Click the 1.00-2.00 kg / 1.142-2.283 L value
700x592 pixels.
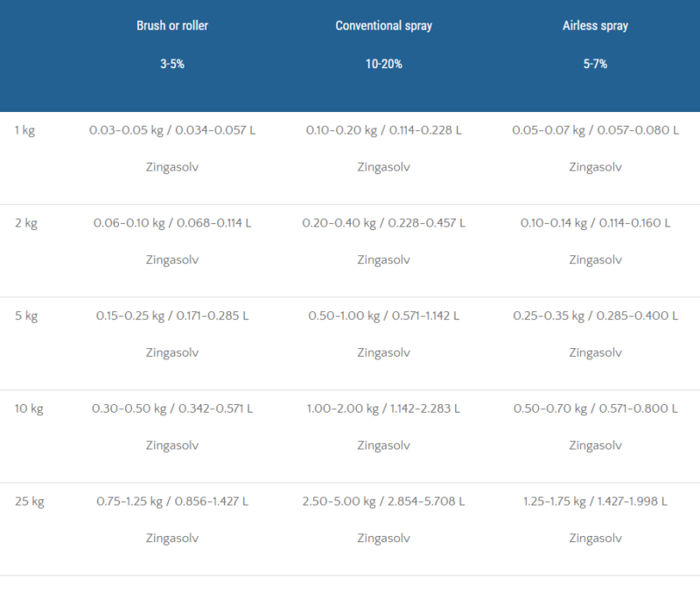click(383, 408)
